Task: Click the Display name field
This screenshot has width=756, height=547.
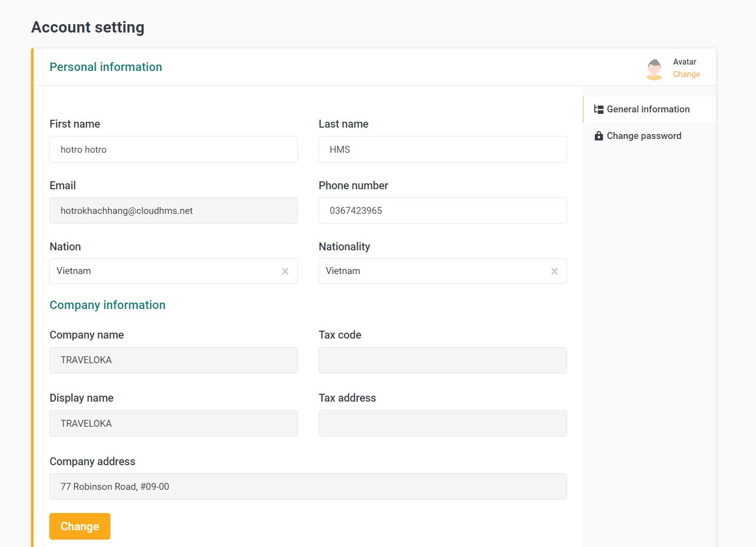Action: (174, 423)
